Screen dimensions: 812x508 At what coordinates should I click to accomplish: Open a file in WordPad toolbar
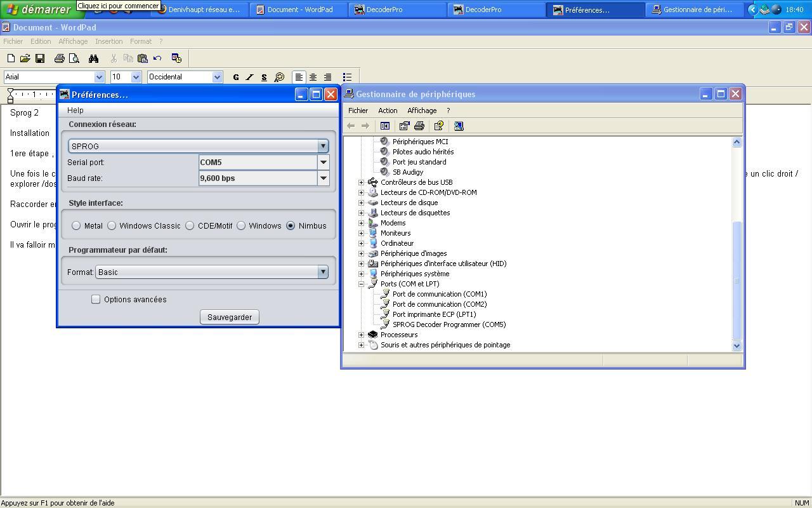point(25,58)
